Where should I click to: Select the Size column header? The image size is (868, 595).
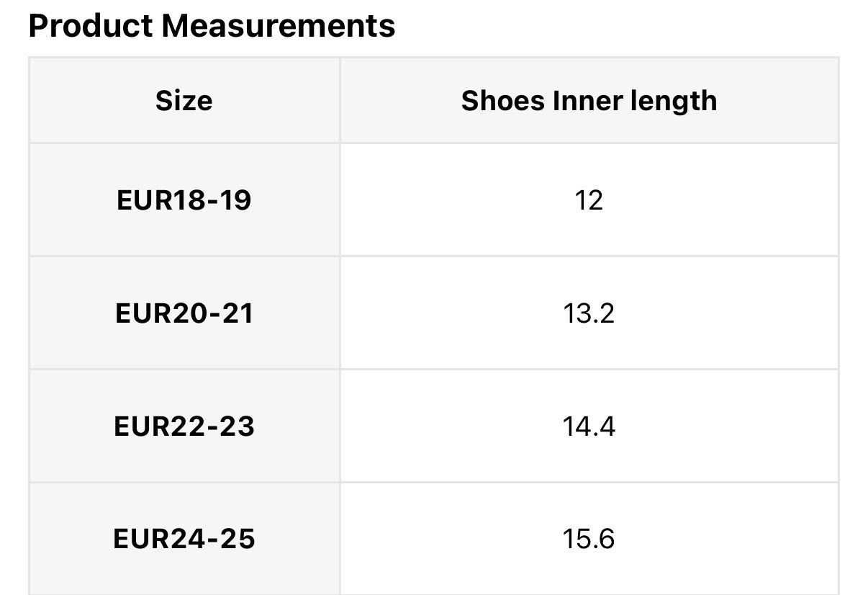tap(184, 101)
